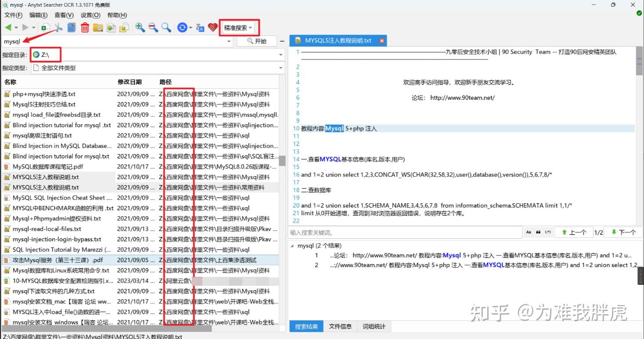Activate the Zoom In magnifier icon
The image size is (644, 339).
click(139, 27)
